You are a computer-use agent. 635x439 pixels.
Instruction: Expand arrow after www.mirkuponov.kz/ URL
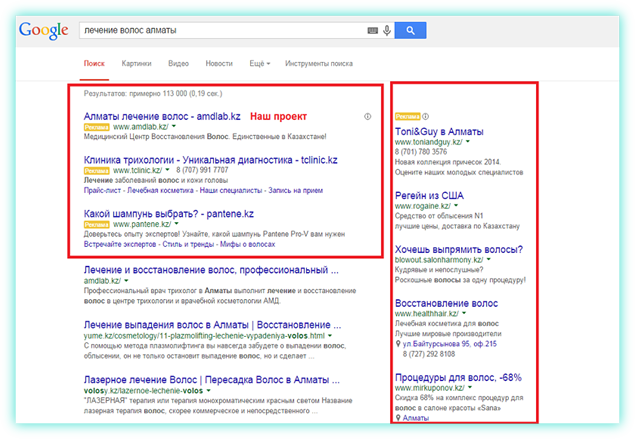[x=470, y=387]
